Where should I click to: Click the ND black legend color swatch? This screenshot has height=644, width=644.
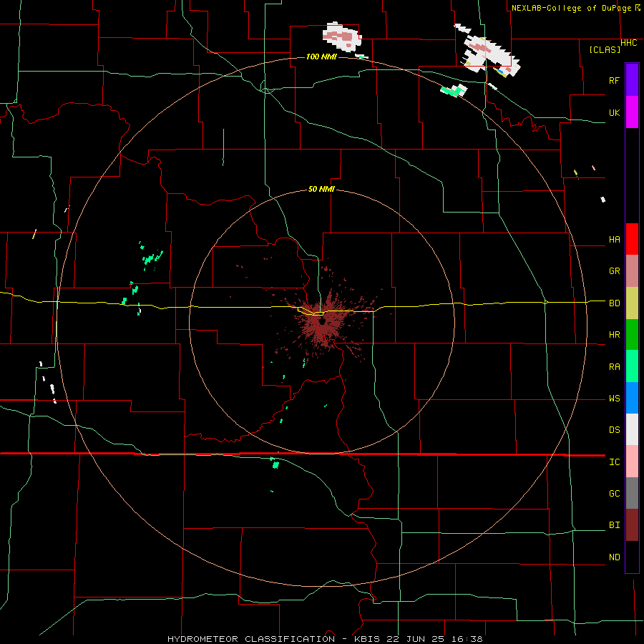tap(632, 557)
